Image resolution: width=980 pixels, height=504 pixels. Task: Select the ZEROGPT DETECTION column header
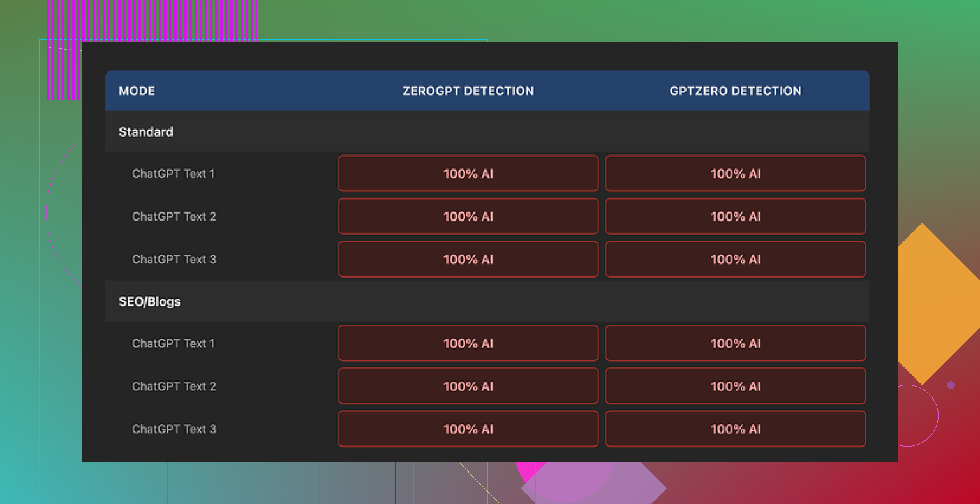[x=468, y=91]
